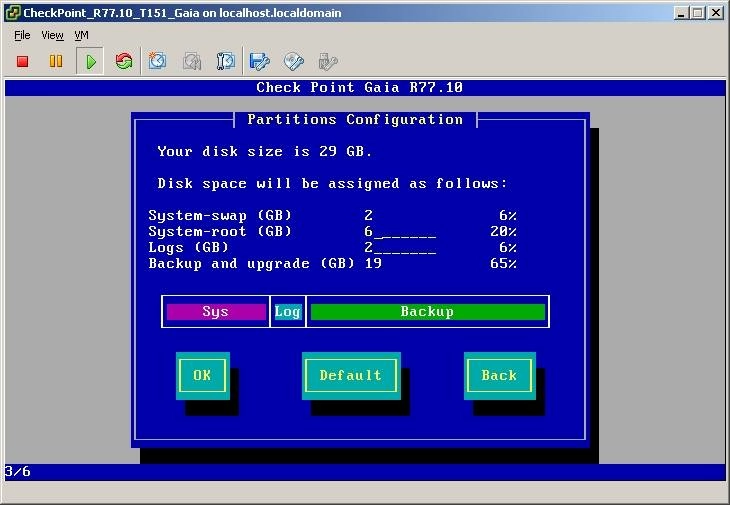Open the File menu
The width and height of the screenshot is (730, 505).
click(22, 35)
